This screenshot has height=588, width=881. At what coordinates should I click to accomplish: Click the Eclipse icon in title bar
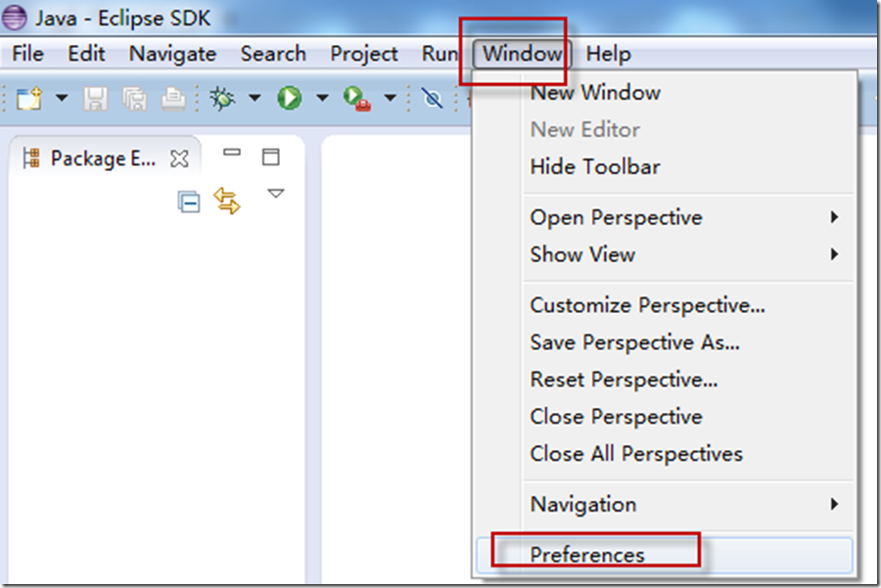tap(14, 18)
